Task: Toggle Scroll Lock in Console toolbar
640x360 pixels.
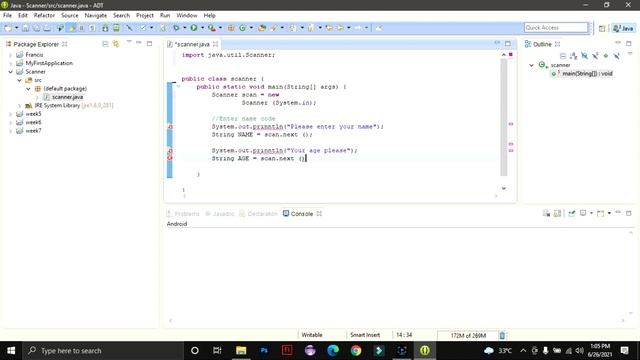Action: click(x=558, y=213)
